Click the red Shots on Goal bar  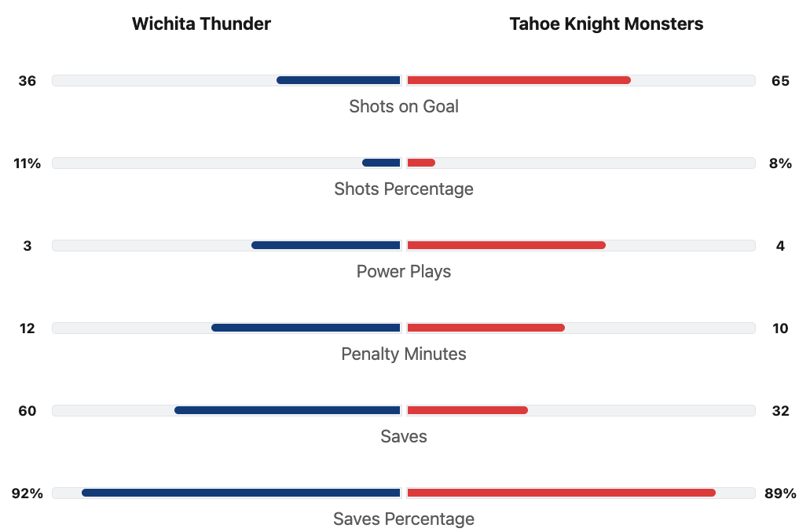point(519,80)
